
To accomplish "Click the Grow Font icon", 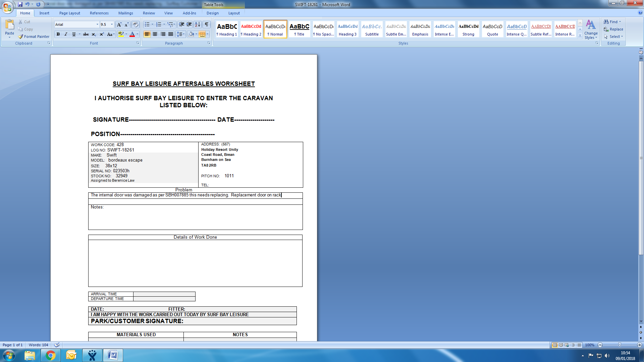I will tap(119, 24).
